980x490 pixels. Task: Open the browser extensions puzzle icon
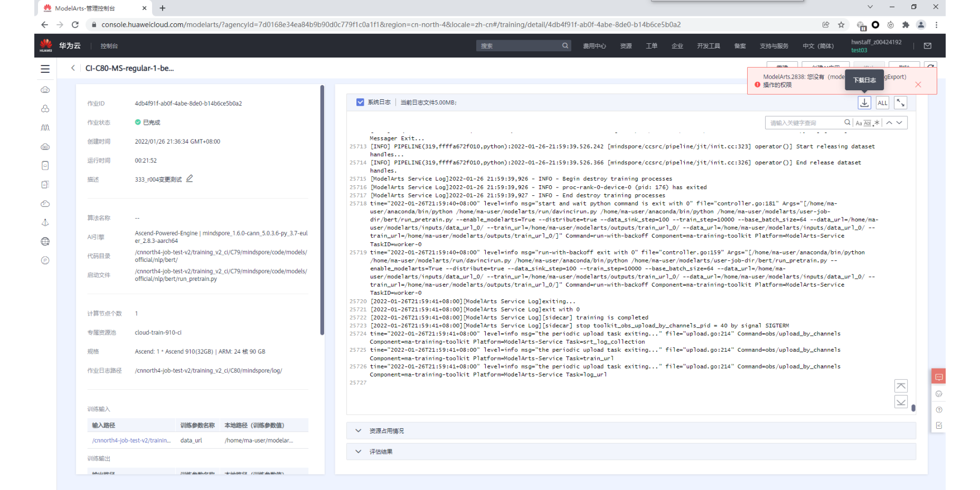click(x=906, y=24)
